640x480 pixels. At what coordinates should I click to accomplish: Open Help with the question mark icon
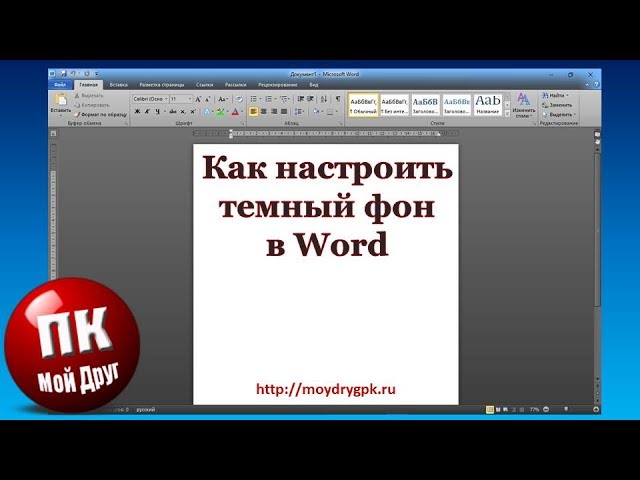click(596, 85)
